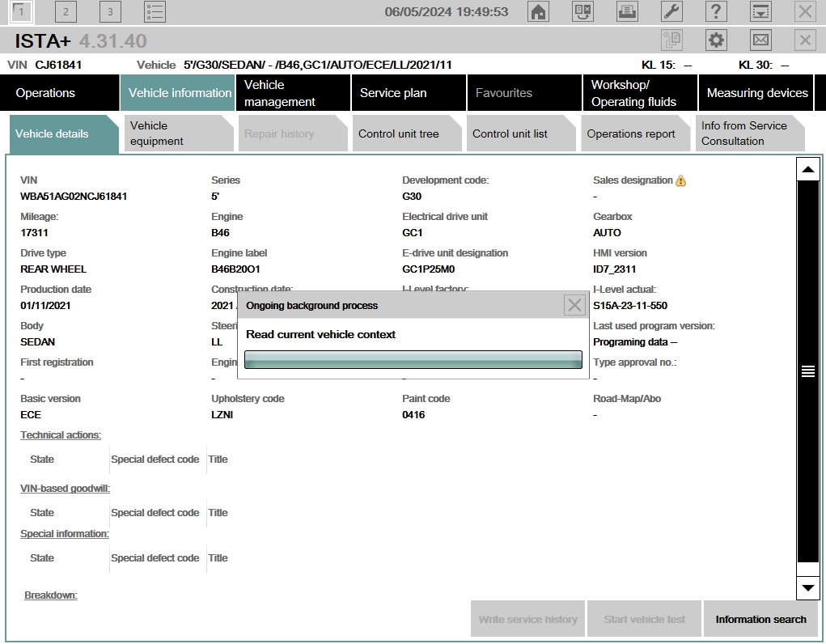Click the date and time display
This screenshot has width=826, height=644.
point(447,11)
